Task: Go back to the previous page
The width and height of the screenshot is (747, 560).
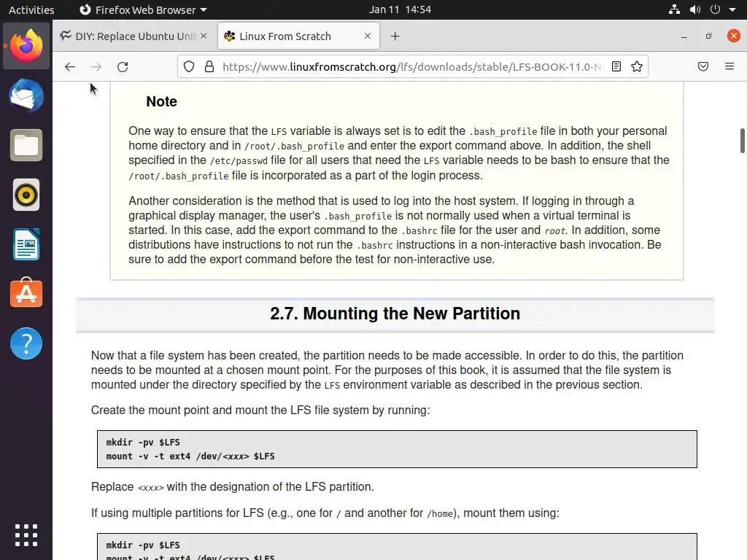Action: tap(70, 66)
